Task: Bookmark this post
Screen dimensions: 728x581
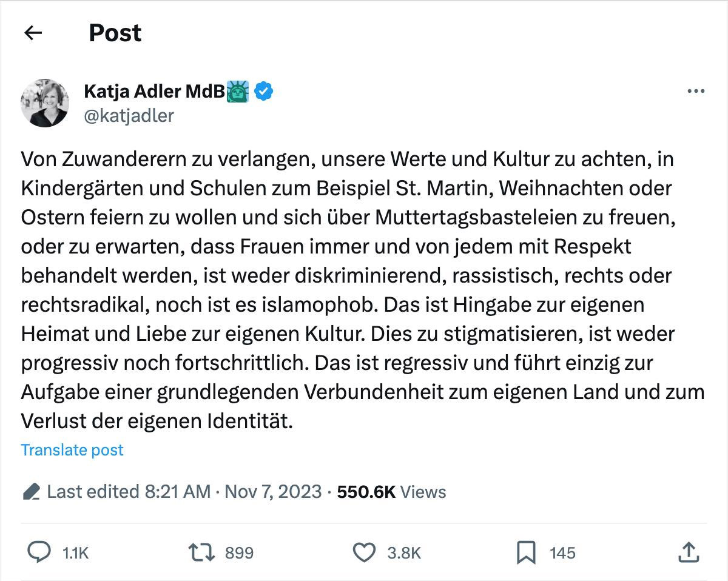Action: click(525, 552)
